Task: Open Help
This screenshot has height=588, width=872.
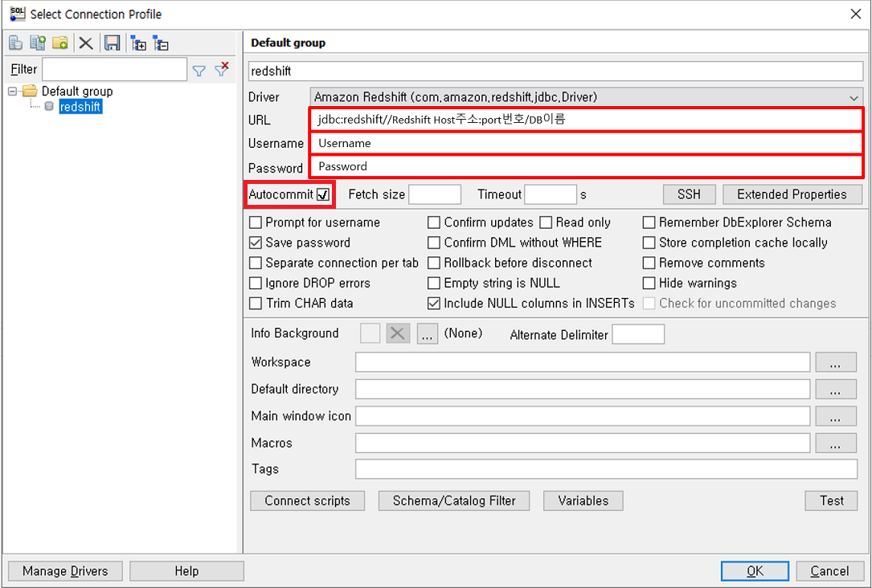Action: 186,571
